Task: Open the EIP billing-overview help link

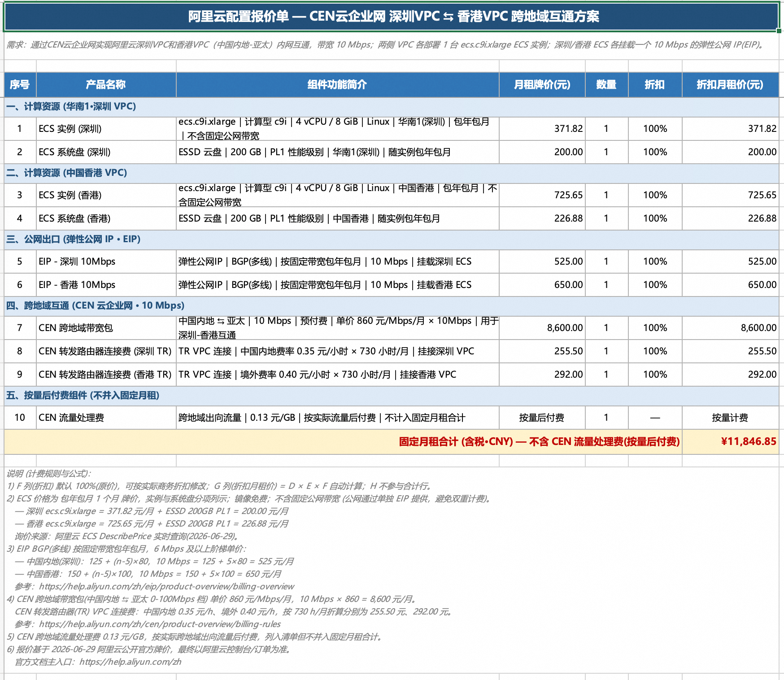Action: [x=166, y=587]
